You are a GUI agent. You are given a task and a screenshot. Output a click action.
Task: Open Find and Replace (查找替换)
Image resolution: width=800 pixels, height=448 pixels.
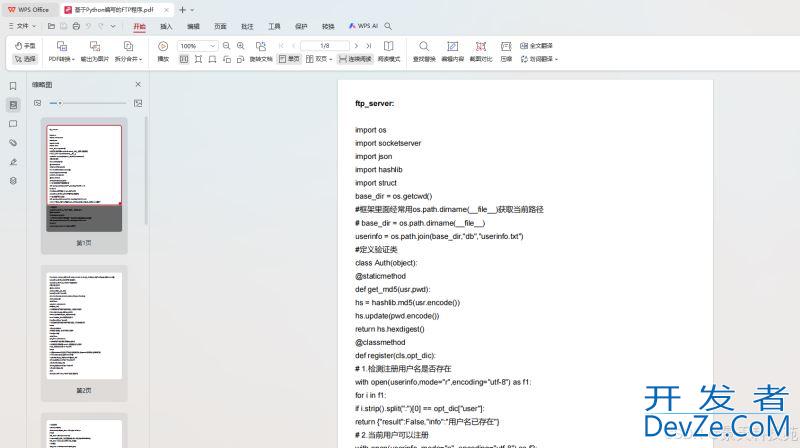click(x=424, y=52)
